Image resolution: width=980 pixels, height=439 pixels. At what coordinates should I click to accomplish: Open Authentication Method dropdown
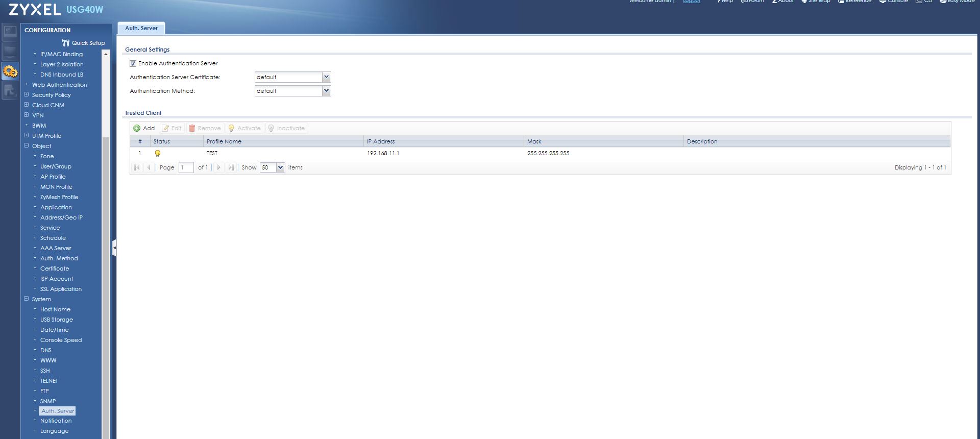[326, 91]
